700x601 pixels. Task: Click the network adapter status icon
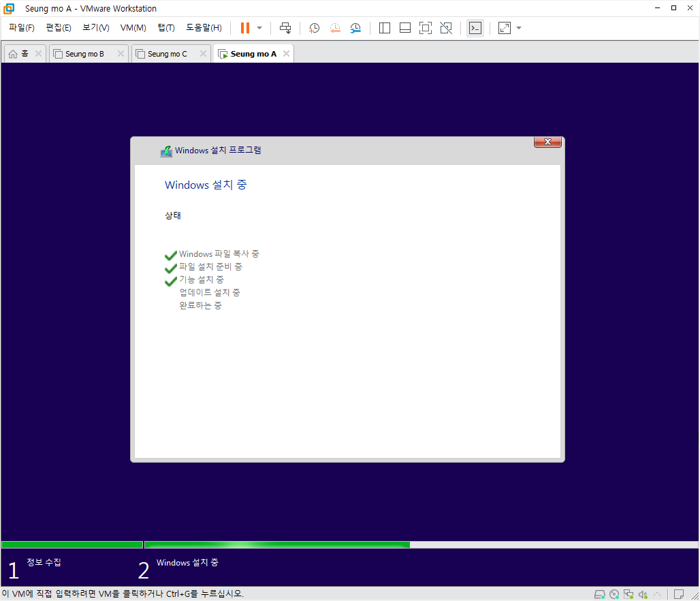coord(629,594)
